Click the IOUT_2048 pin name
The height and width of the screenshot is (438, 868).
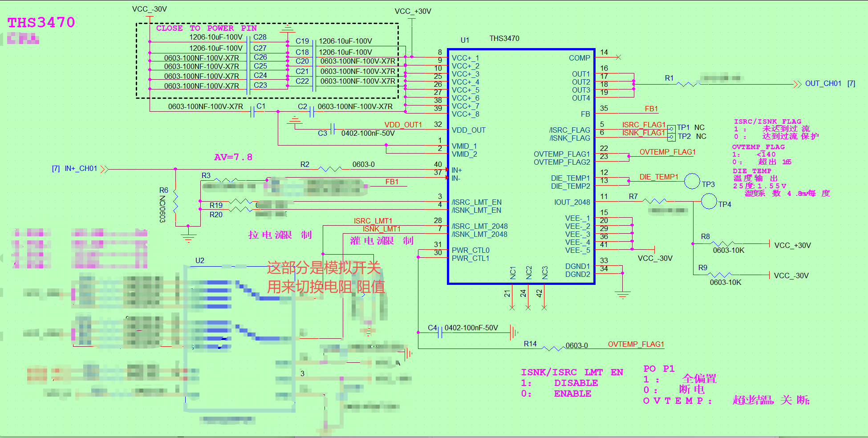(572, 202)
